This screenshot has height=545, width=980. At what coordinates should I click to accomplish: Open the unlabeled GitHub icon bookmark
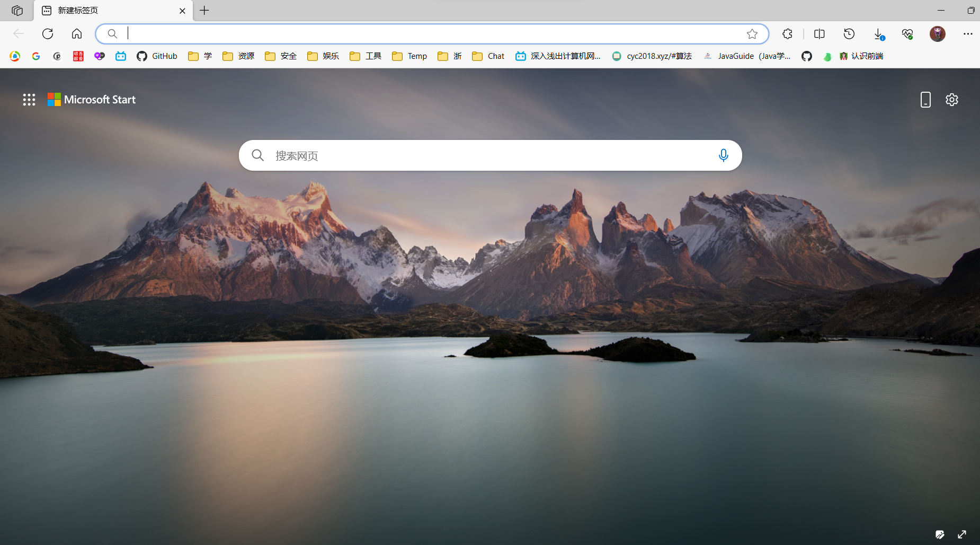(807, 56)
